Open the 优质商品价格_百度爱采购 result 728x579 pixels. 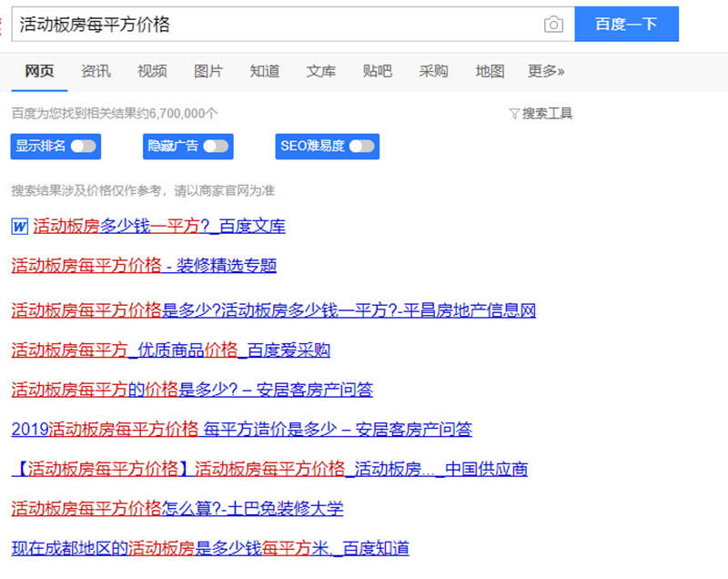click(x=171, y=350)
